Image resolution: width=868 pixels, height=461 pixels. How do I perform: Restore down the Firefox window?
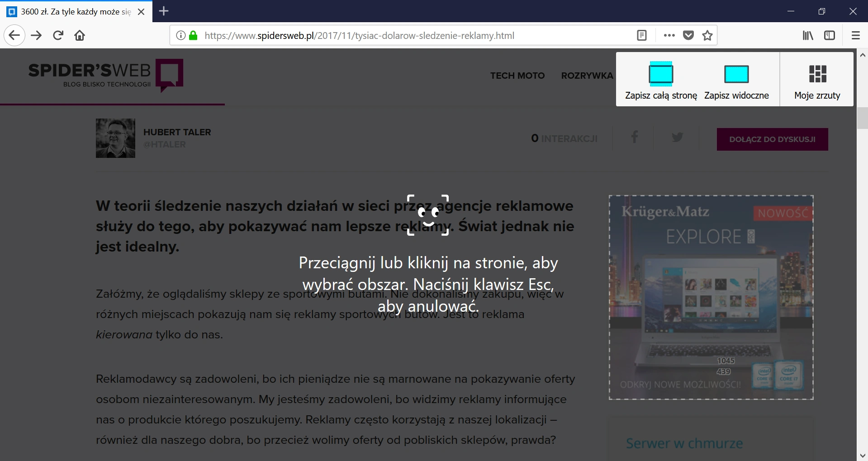pos(822,11)
